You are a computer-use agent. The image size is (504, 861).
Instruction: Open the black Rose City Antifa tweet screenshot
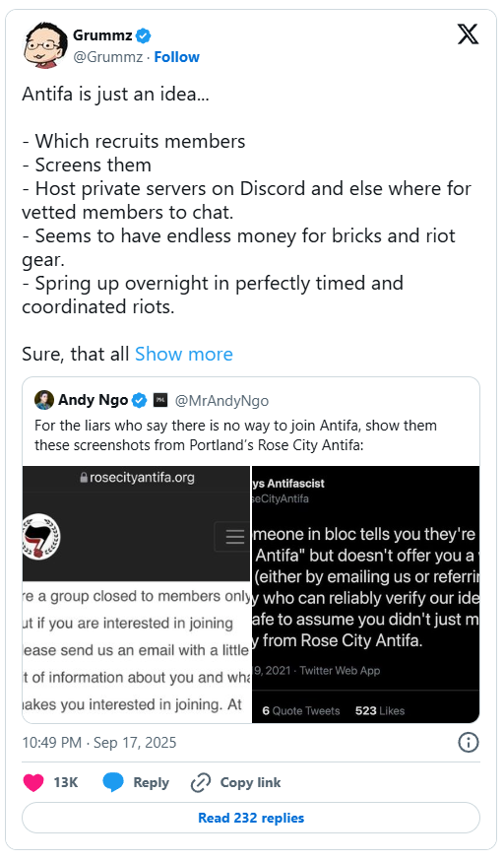pos(366,594)
